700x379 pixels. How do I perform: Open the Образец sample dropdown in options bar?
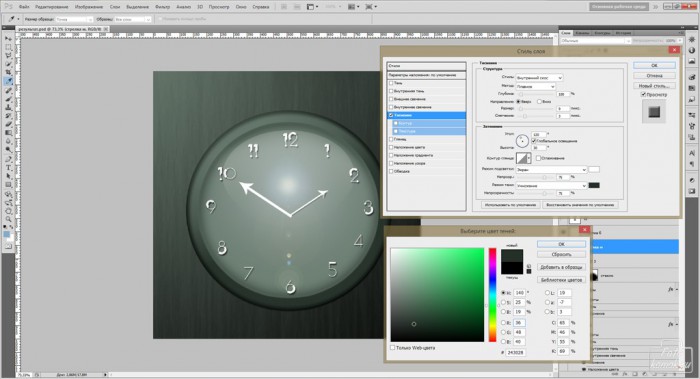click(133, 19)
